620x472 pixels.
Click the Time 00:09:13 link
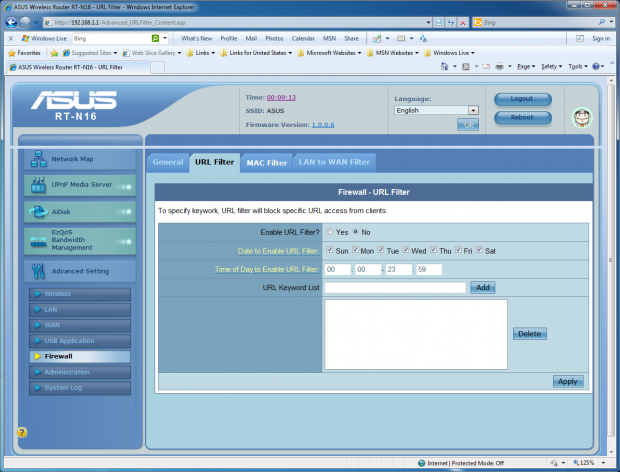pos(281,98)
